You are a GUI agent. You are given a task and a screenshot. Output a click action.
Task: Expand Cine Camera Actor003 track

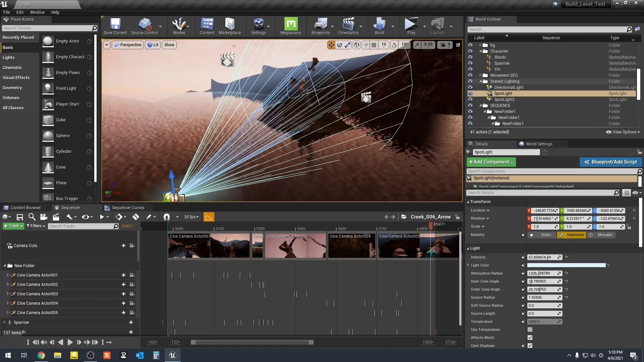8,294
